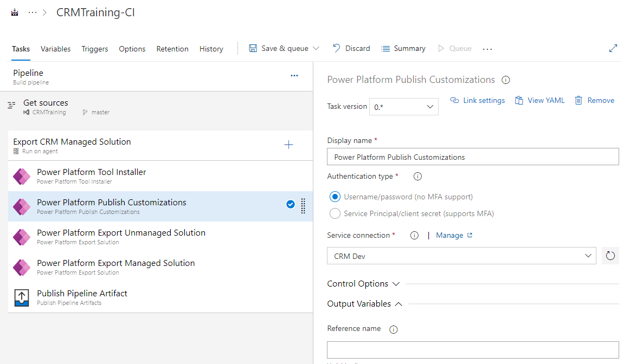Select the Export CRM Managed Solution agent job
Viewport: 630px width, 364px height.
(160, 146)
